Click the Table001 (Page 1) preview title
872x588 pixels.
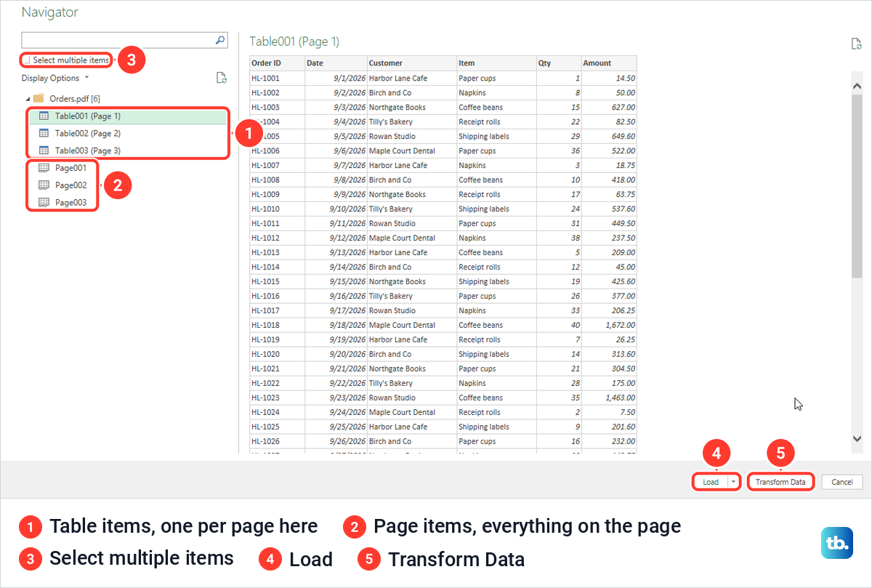(x=294, y=41)
